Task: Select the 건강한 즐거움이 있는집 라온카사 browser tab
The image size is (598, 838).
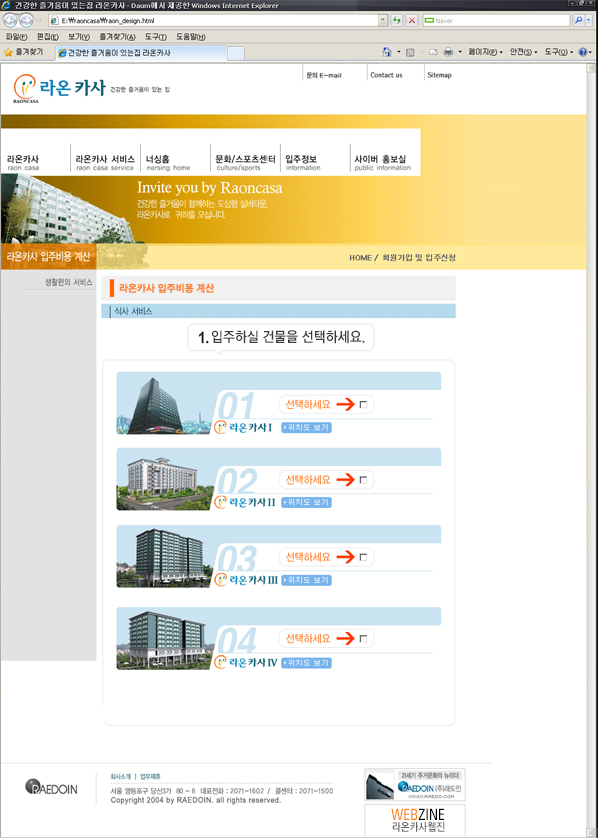Action: tap(141, 53)
